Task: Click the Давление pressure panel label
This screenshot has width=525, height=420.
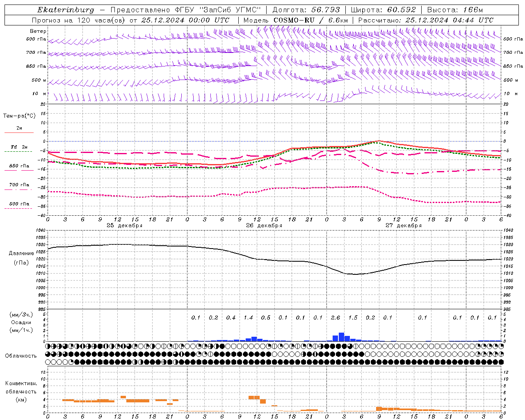Action: click(21, 253)
